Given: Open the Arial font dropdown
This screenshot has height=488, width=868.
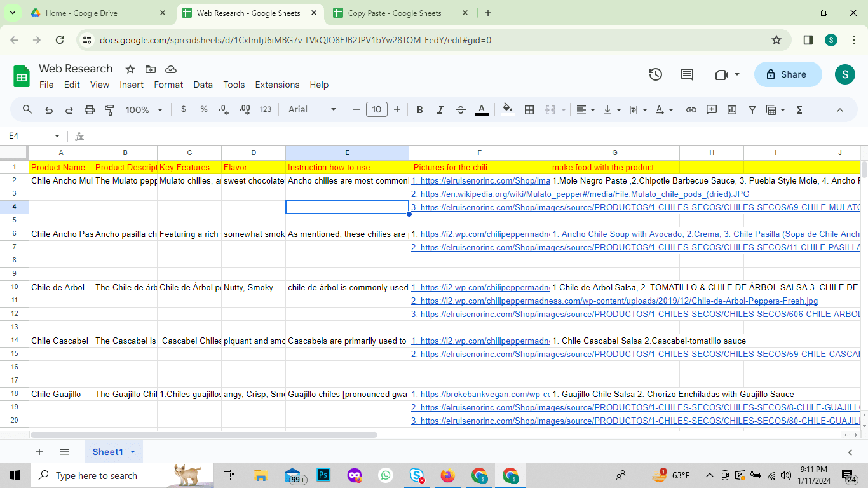Looking at the screenshot, I should click(x=312, y=109).
